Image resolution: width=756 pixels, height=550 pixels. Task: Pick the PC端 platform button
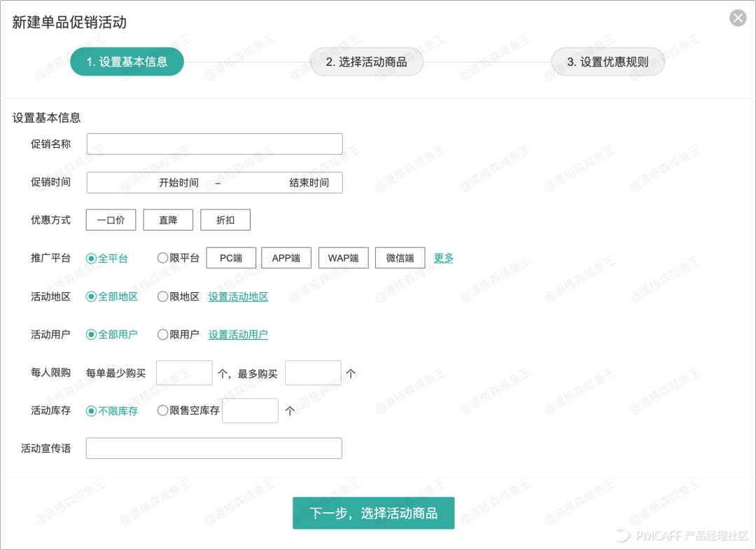click(x=231, y=258)
